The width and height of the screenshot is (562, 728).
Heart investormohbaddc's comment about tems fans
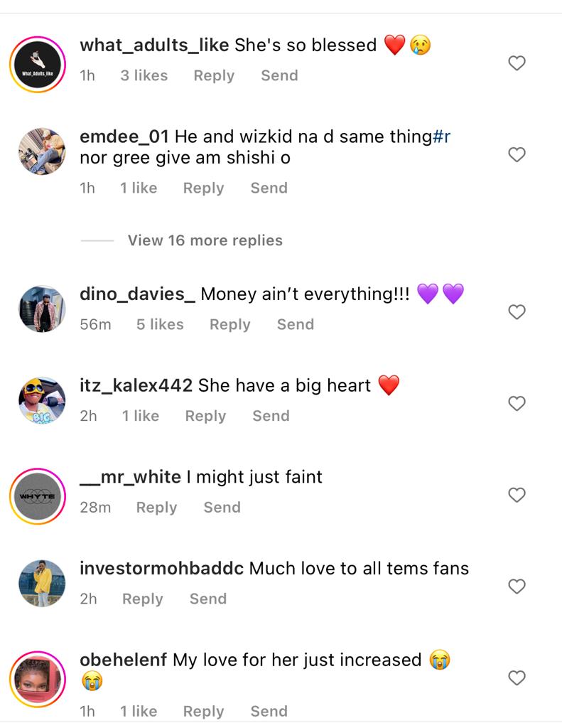click(517, 586)
